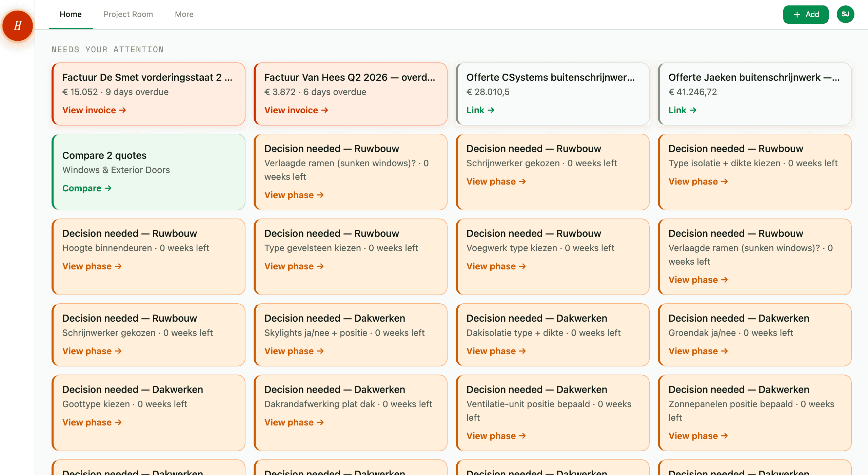Click the 'Offerte Jaeken buitenschrijnwerk' title
Screen dimensions: 868x475
click(x=754, y=77)
